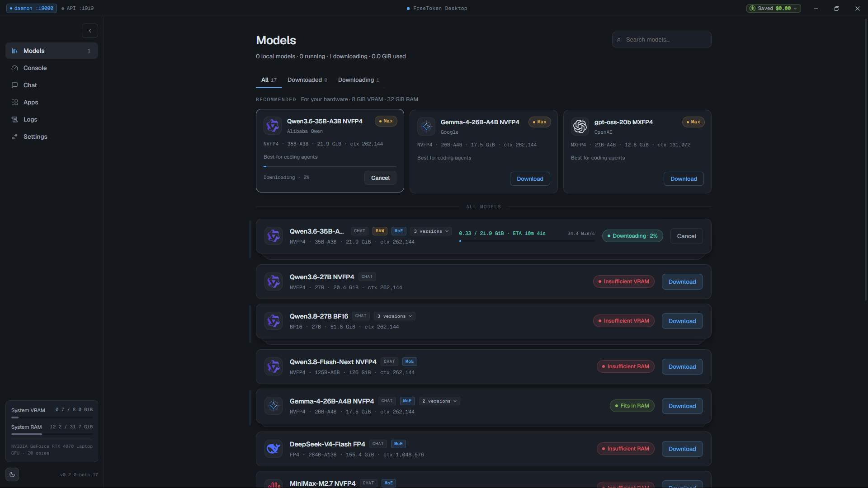Click the Max badge on gpt-oss-20b card
Image resolution: width=868 pixels, height=488 pixels.
(x=693, y=122)
